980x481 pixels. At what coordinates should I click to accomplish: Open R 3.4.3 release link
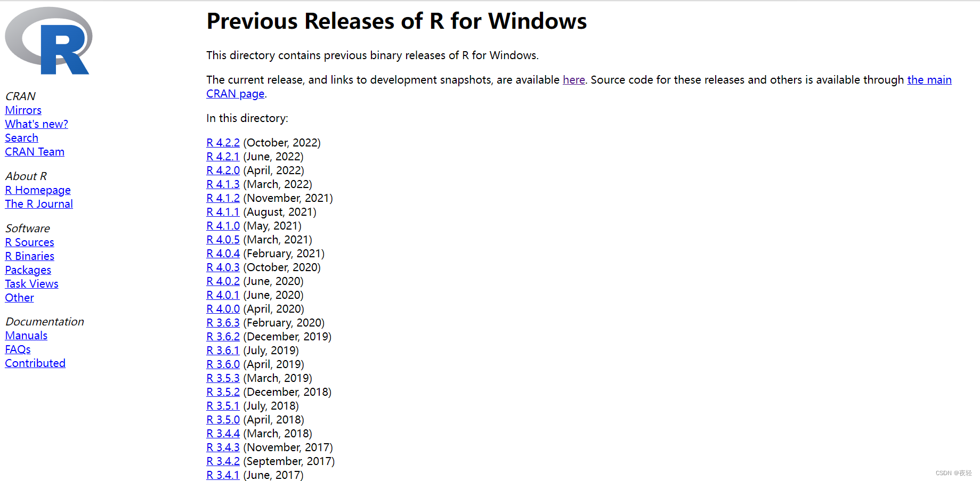click(223, 447)
